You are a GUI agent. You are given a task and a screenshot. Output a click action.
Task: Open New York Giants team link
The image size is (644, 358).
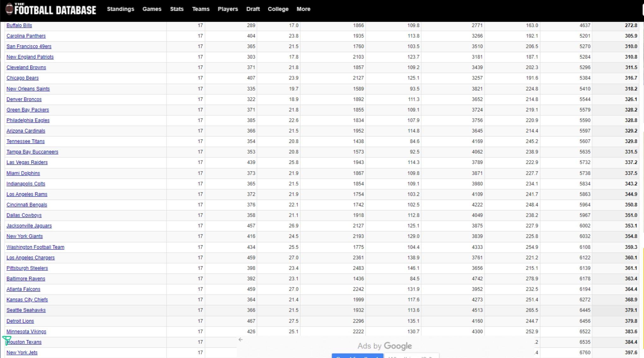[x=25, y=236]
